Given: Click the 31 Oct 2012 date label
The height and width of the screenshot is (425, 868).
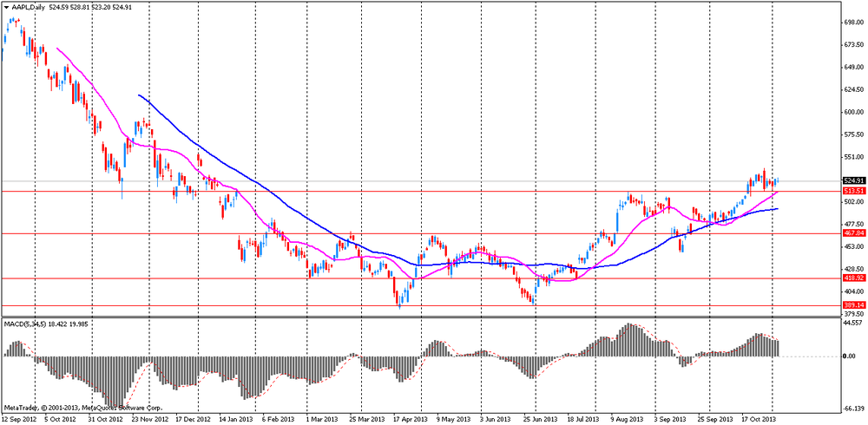Looking at the screenshot, I should 105,420.
